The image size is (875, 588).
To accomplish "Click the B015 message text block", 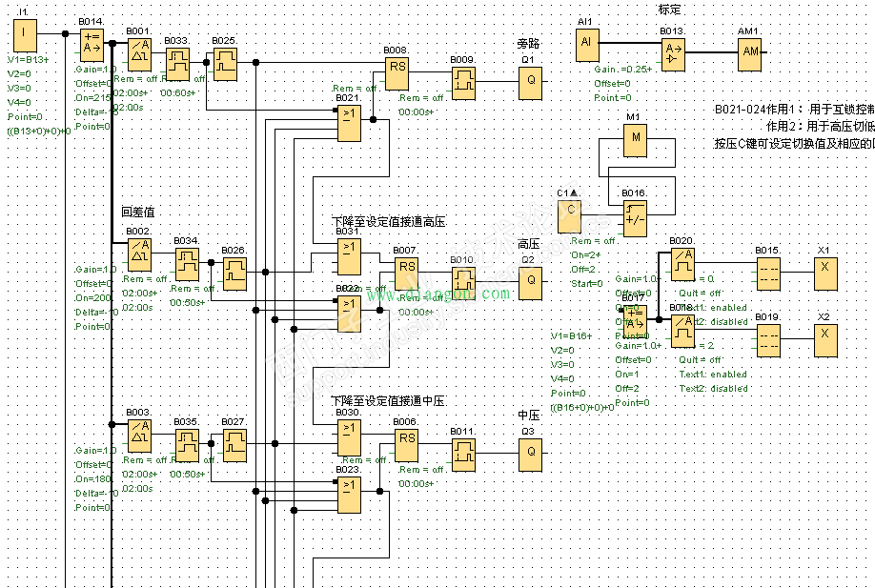I will (x=769, y=274).
